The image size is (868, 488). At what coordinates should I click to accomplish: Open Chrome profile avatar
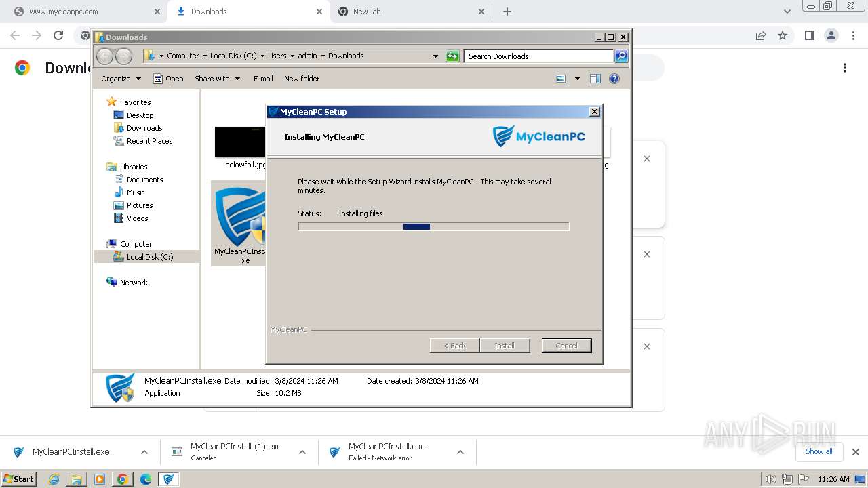coord(831,35)
